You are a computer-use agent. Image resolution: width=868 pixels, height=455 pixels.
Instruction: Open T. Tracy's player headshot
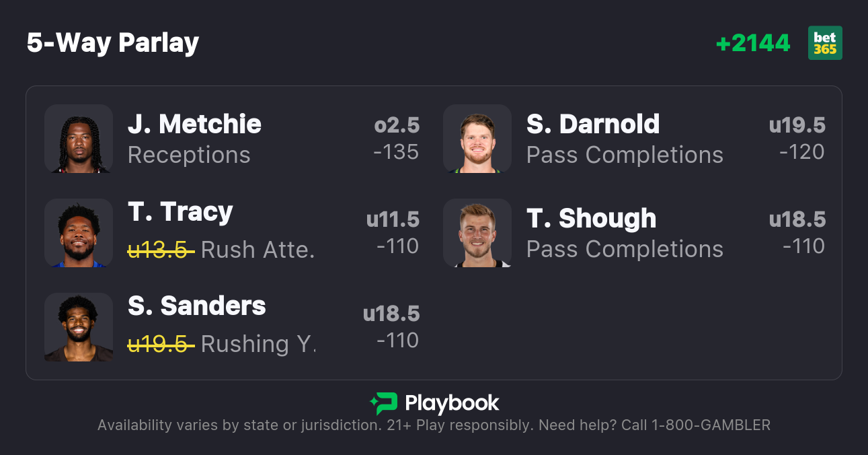(x=79, y=233)
